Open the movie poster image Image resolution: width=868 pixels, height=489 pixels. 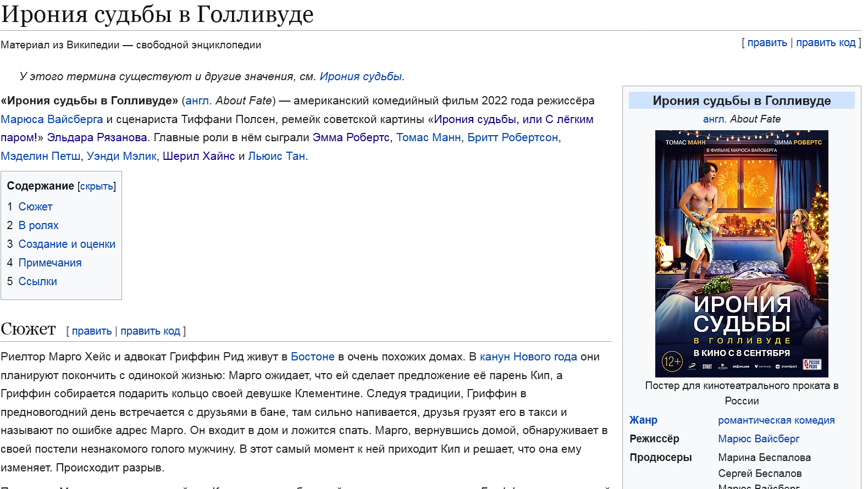[x=742, y=254]
